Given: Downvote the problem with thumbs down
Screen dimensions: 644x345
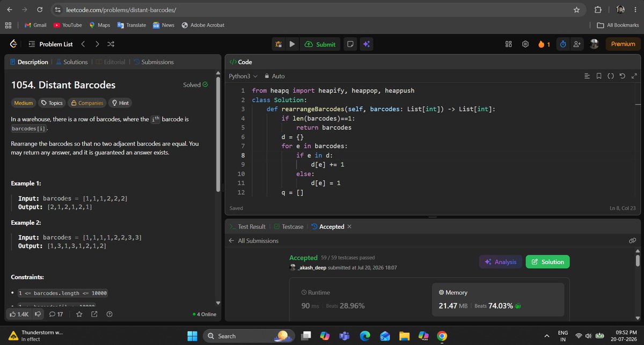Looking at the screenshot, I should 38,314.
